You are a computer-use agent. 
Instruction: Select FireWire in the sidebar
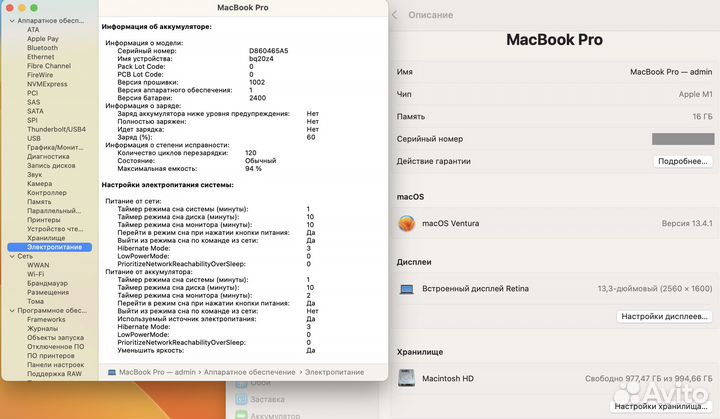click(x=40, y=75)
